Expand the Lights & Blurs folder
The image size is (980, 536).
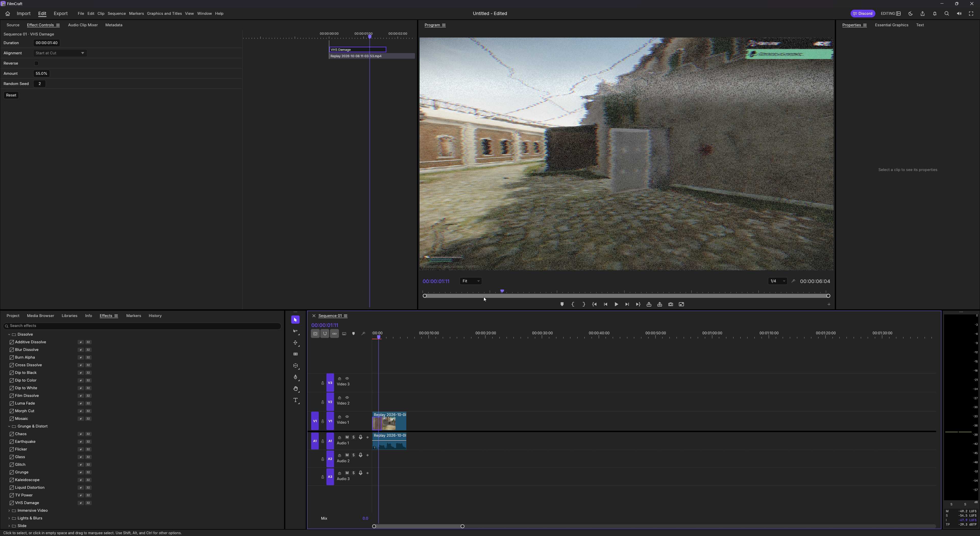(x=9, y=518)
